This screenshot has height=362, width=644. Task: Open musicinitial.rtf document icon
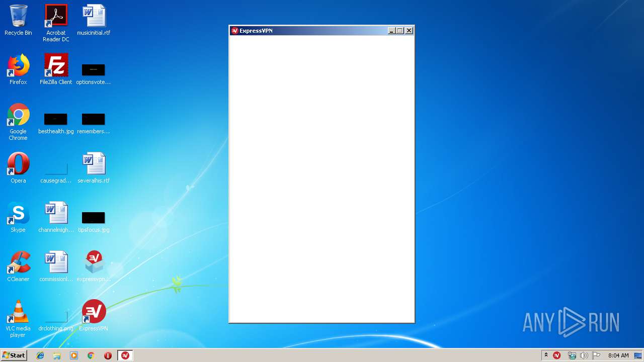coord(94,20)
